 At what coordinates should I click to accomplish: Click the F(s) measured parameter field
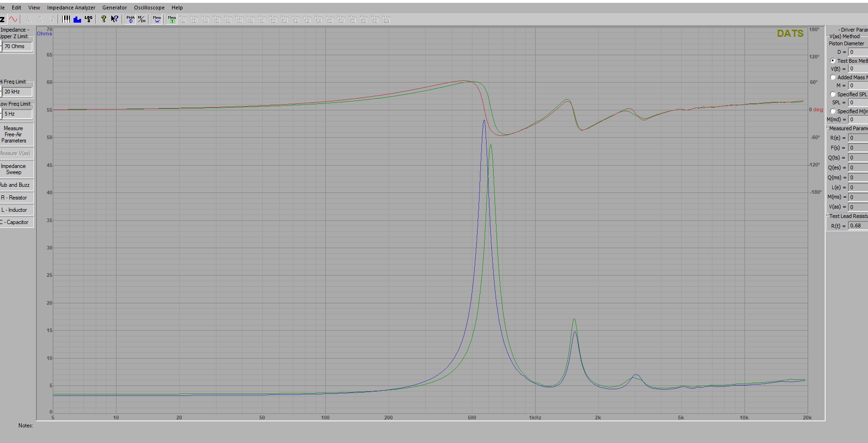(x=858, y=148)
